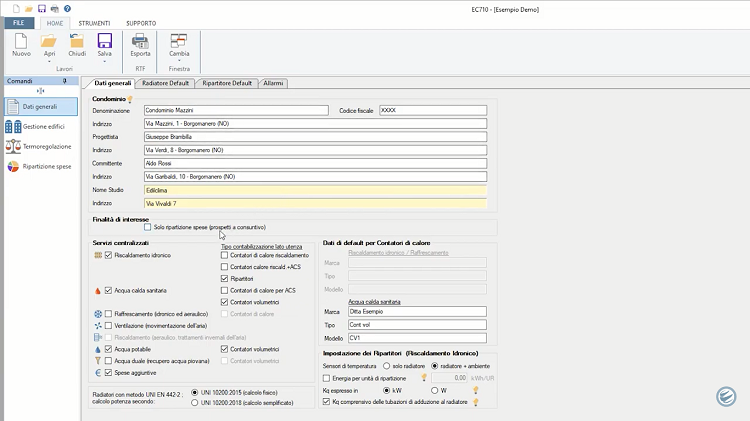Click the help icon in the quick-access bar

[x=65, y=8]
